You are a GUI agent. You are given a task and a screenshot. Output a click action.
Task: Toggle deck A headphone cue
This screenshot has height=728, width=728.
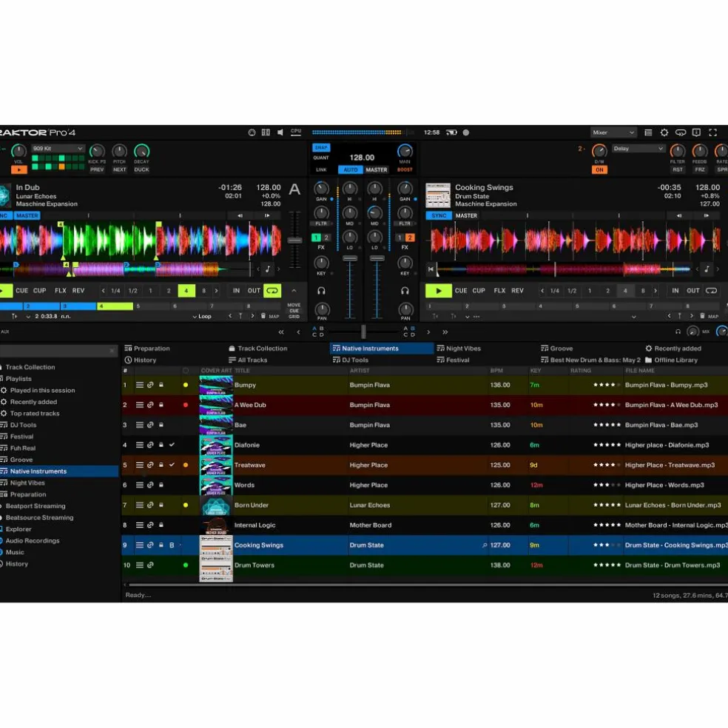coord(321,291)
